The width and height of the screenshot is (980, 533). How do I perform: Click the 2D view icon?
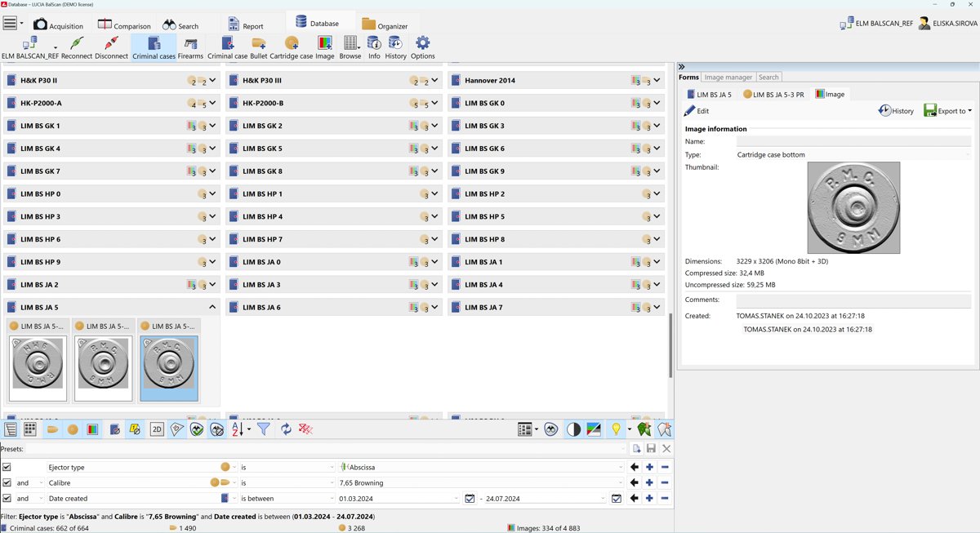[157, 429]
